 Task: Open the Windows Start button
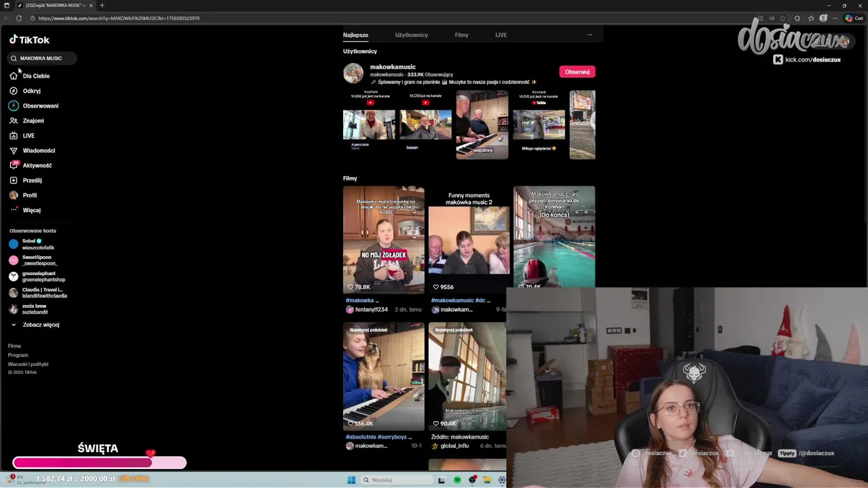point(351,480)
